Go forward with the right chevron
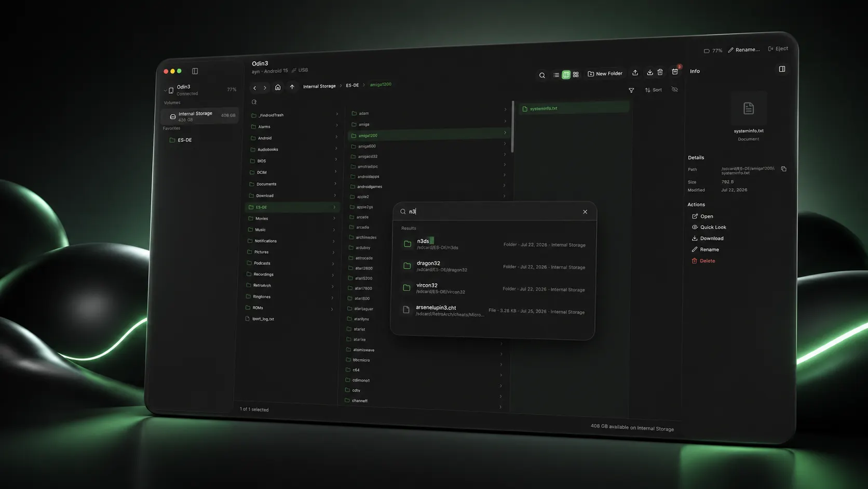The height and width of the screenshot is (489, 868). point(265,88)
